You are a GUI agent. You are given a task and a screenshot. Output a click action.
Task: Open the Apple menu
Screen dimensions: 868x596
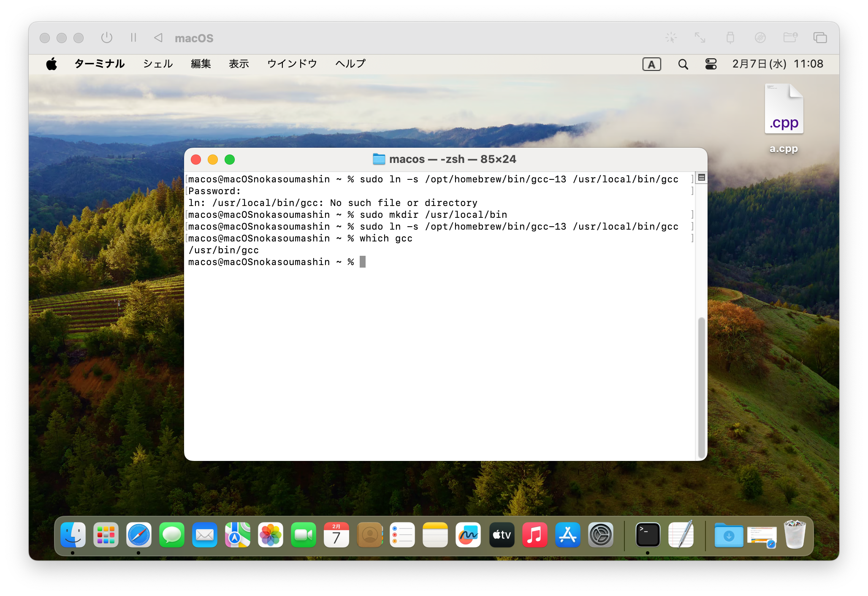(x=52, y=64)
